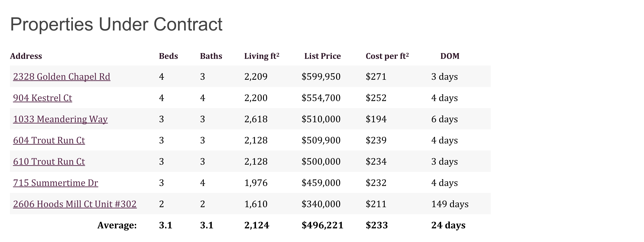The image size is (644, 242).
Task: Click the 149 days DOM value
Action: 450,204
